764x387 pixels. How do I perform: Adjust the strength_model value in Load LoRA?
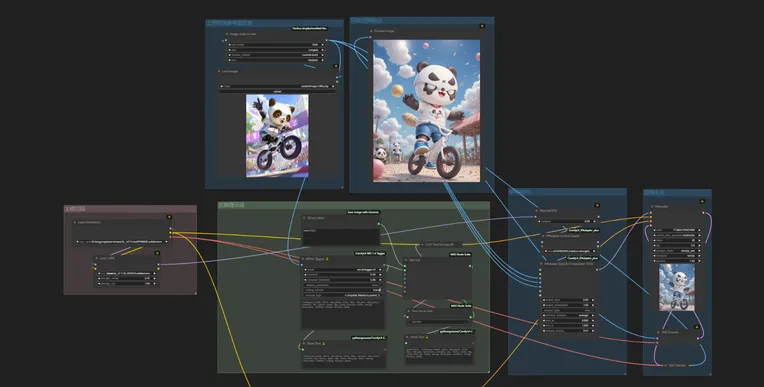[x=127, y=278]
